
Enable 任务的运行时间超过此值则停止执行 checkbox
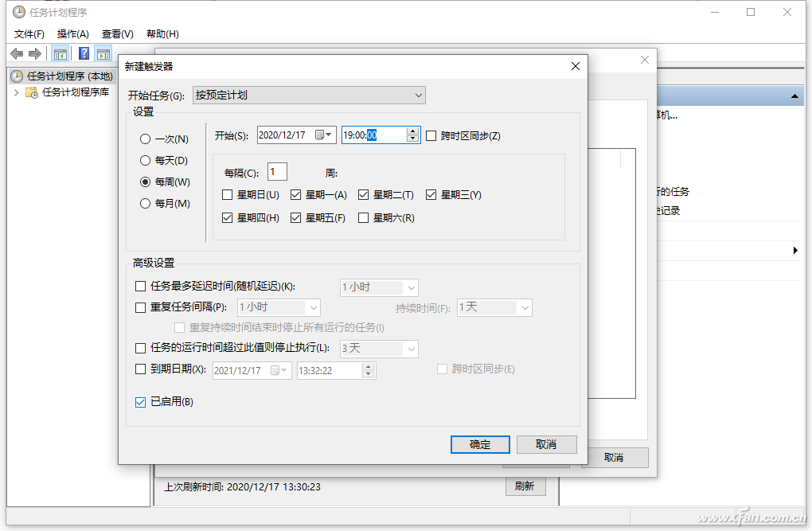(140, 348)
